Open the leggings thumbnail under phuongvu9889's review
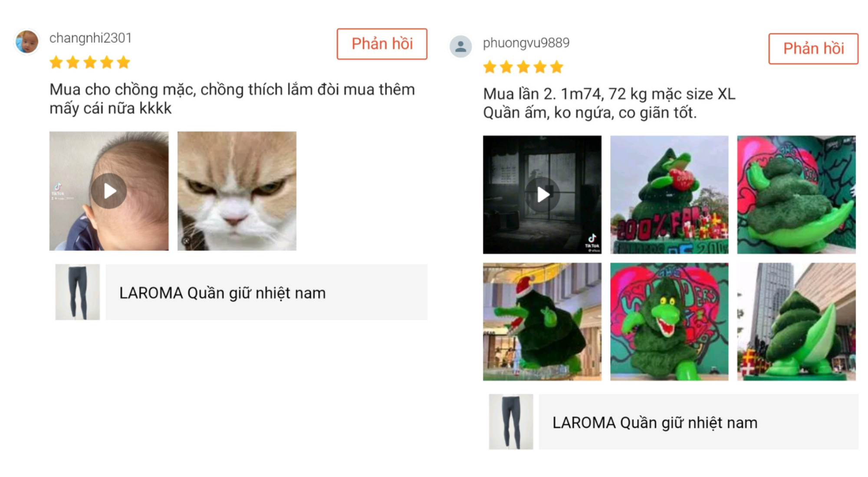The width and height of the screenshot is (868, 477). click(511, 421)
